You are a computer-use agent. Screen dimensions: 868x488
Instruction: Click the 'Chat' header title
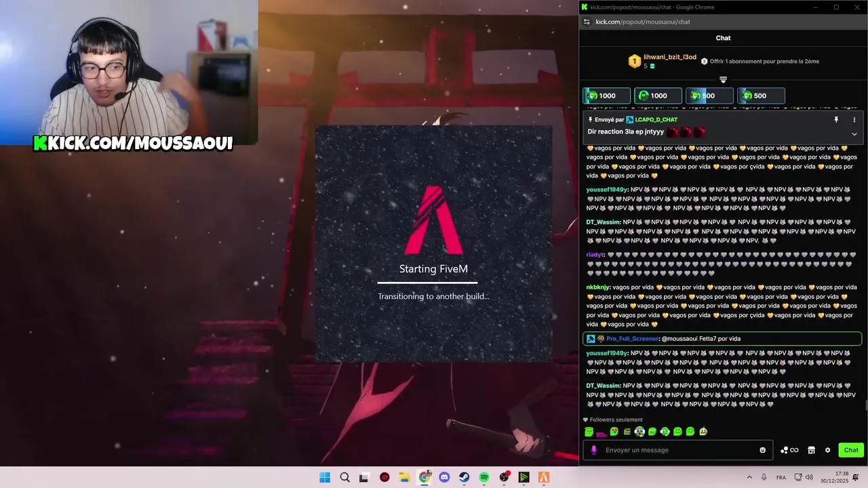click(x=723, y=38)
